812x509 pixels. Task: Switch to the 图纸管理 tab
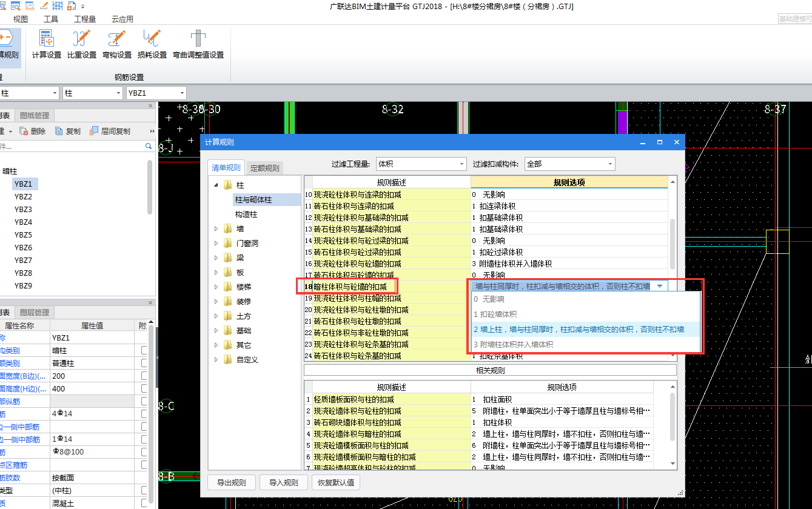tap(35, 115)
